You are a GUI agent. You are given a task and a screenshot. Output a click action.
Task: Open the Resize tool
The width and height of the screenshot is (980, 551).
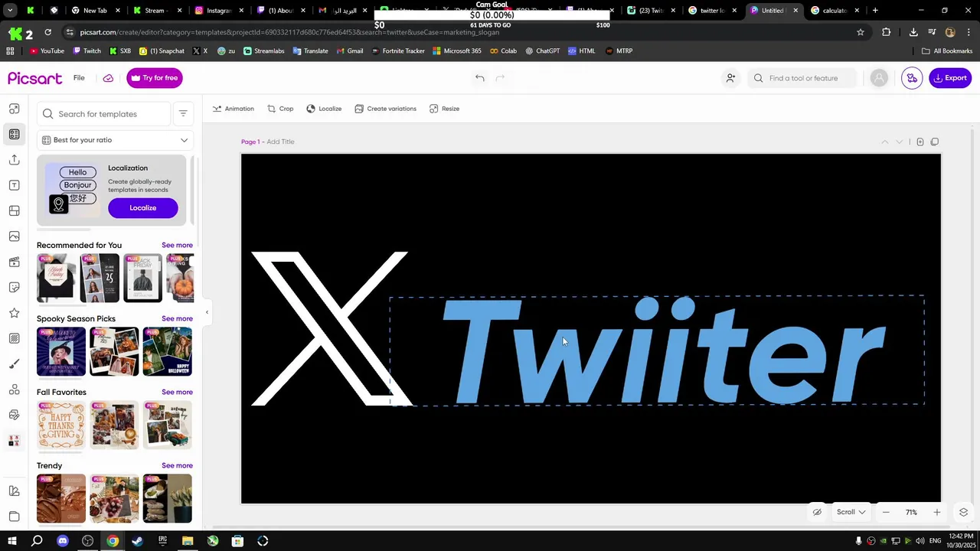444,109
